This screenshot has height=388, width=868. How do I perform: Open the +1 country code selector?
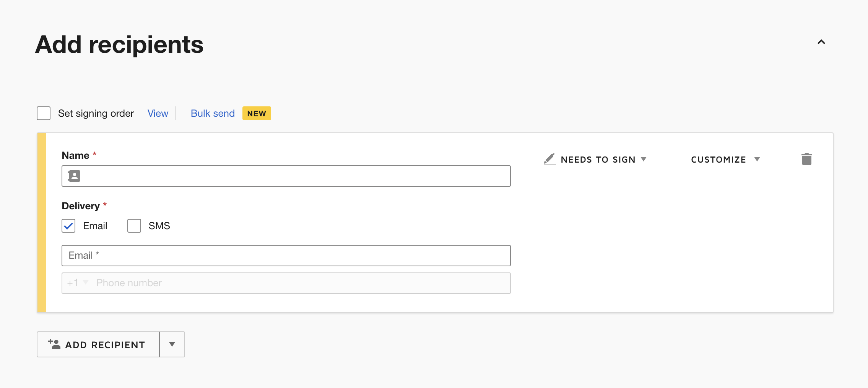(78, 283)
